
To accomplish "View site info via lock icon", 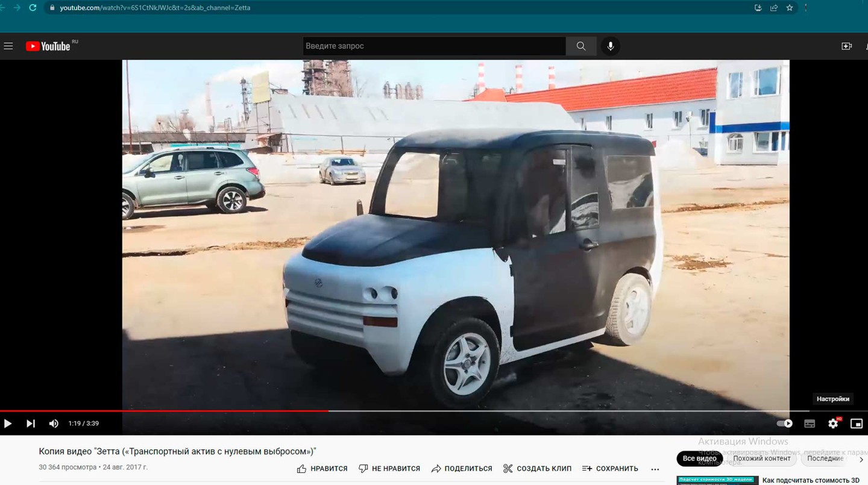I will tap(52, 8).
